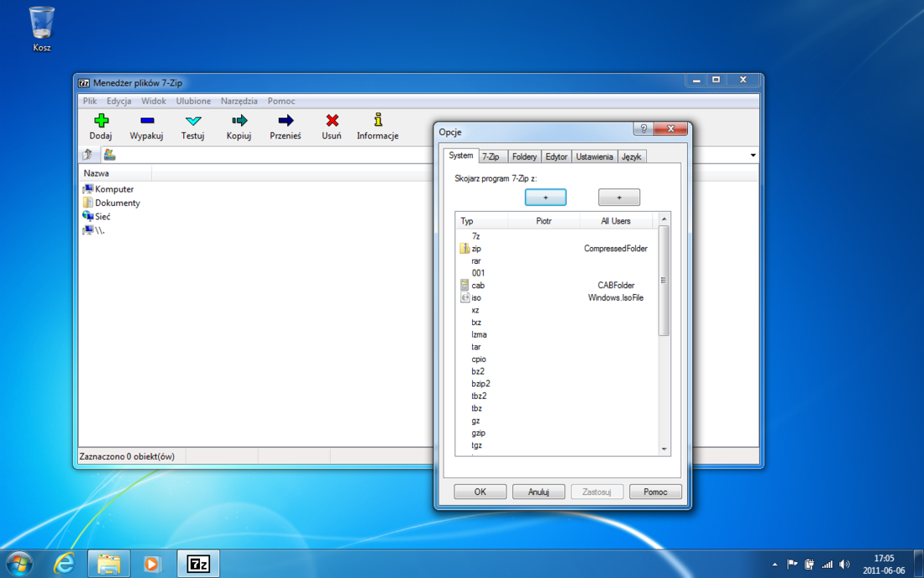This screenshot has width=924, height=578.
Task: Open Windows Explorer from the taskbar
Action: point(109,564)
